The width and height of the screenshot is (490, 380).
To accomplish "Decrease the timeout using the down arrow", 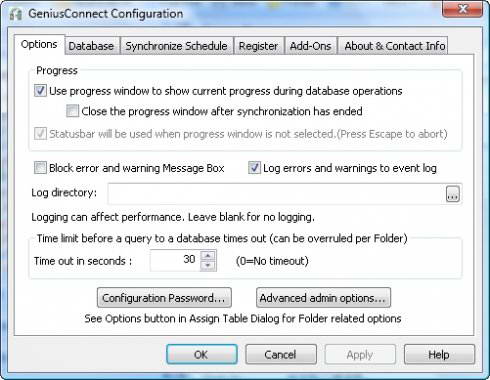I will click(x=208, y=265).
